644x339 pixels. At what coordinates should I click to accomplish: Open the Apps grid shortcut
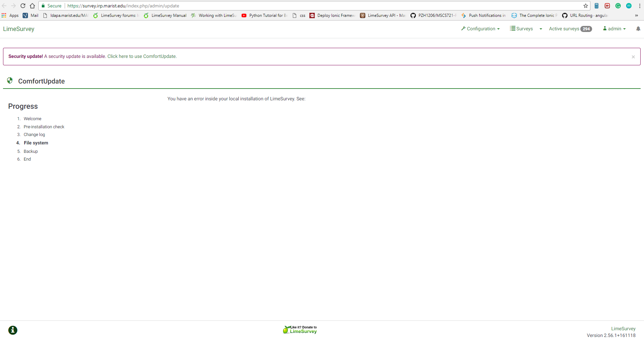[10, 15]
